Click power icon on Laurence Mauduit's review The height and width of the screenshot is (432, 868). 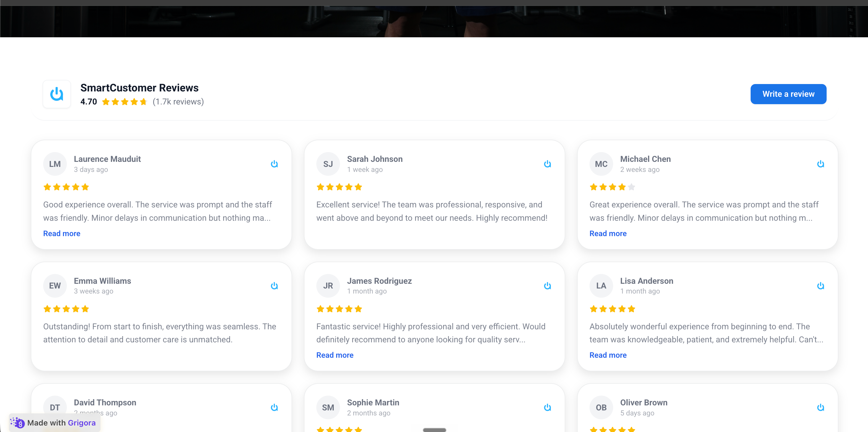point(274,164)
